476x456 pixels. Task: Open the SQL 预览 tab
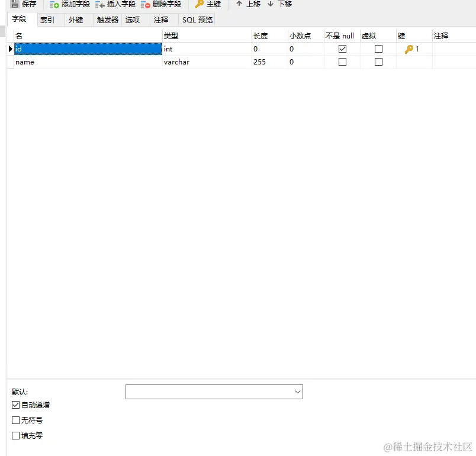pos(196,20)
